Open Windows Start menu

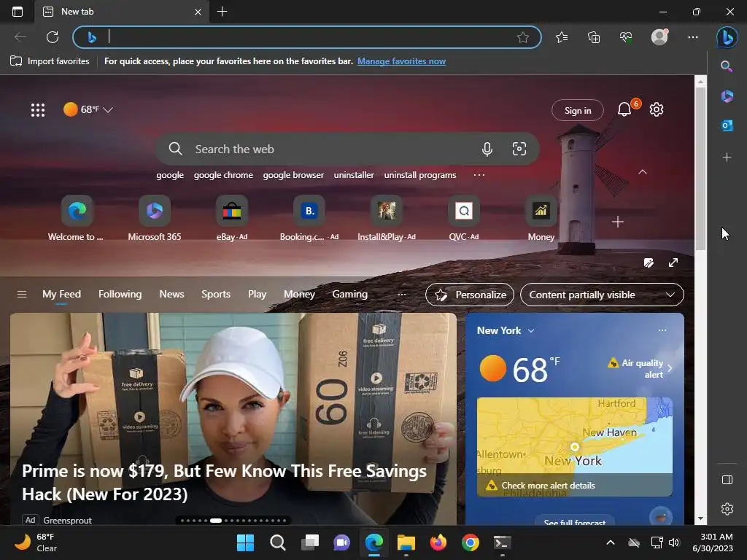point(246,542)
